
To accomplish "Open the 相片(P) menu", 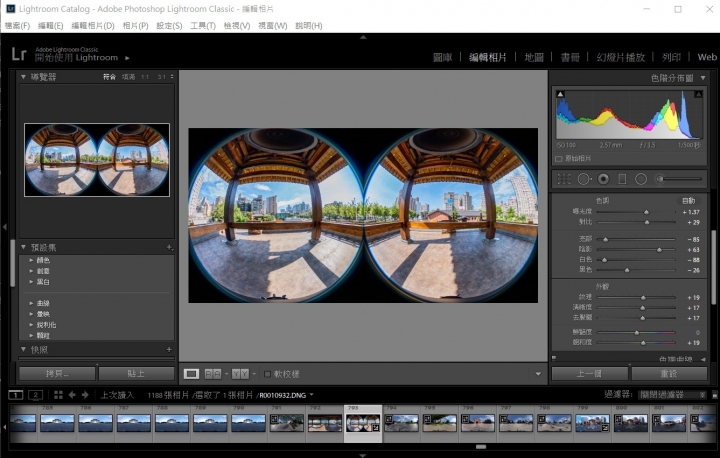I will pyautogui.click(x=135, y=25).
